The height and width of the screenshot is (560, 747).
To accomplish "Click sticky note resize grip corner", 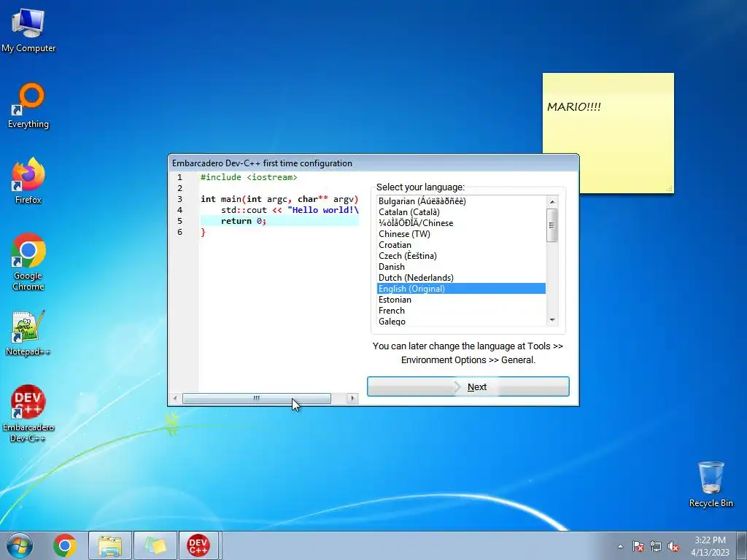I will coord(670,189).
